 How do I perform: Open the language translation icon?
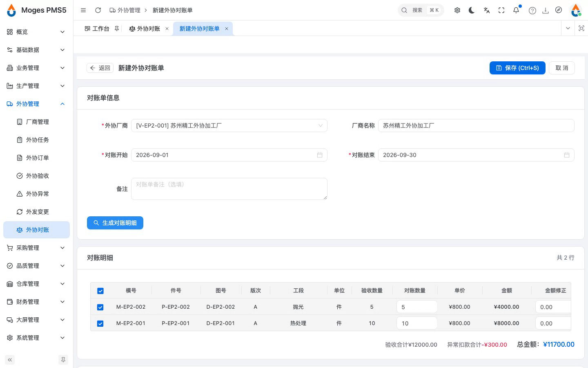coord(487,10)
